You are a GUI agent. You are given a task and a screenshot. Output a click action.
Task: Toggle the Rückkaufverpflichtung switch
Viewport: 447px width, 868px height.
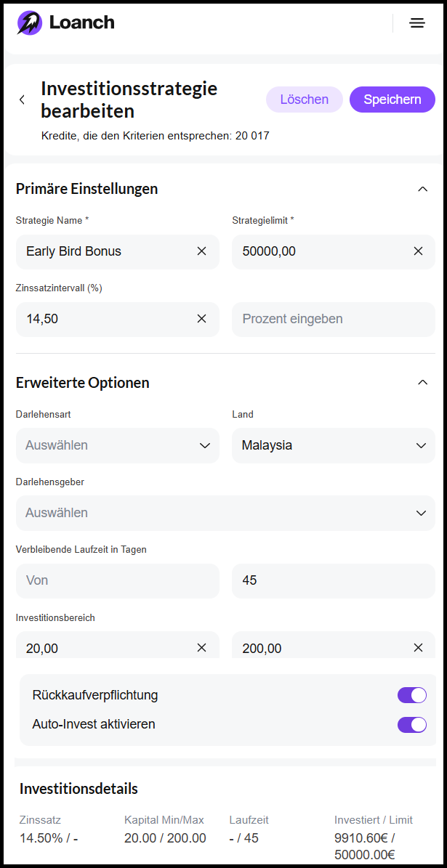click(x=411, y=695)
